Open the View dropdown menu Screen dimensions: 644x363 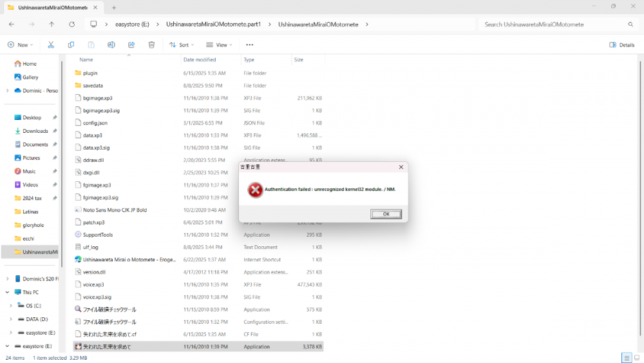tap(218, 45)
